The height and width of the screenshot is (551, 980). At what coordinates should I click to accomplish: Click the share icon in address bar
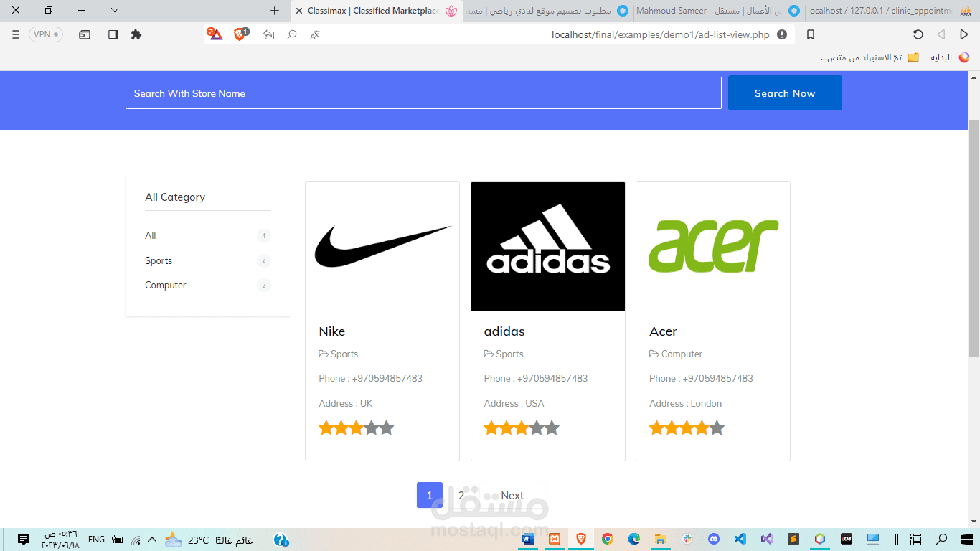pyautogui.click(x=269, y=34)
